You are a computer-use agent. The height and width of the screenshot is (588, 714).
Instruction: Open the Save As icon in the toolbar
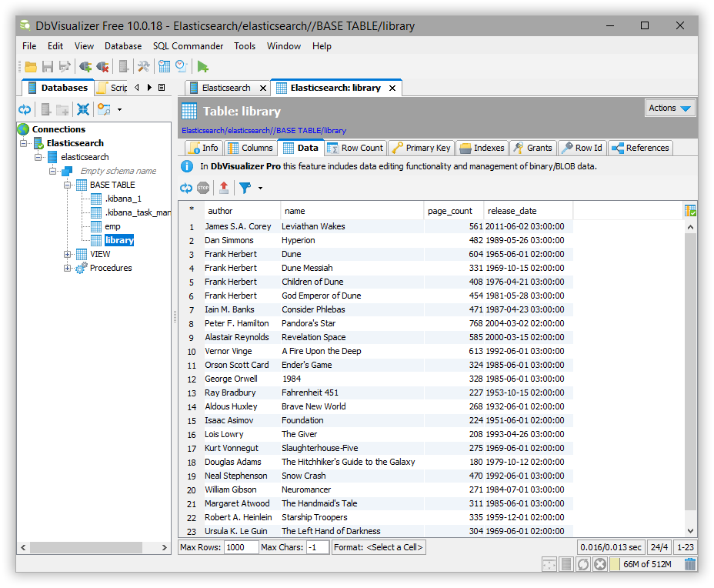point(63,66)
